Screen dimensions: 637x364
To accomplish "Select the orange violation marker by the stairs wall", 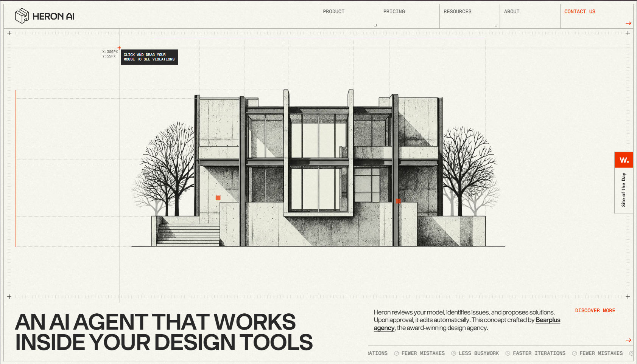I will point(218,198).
